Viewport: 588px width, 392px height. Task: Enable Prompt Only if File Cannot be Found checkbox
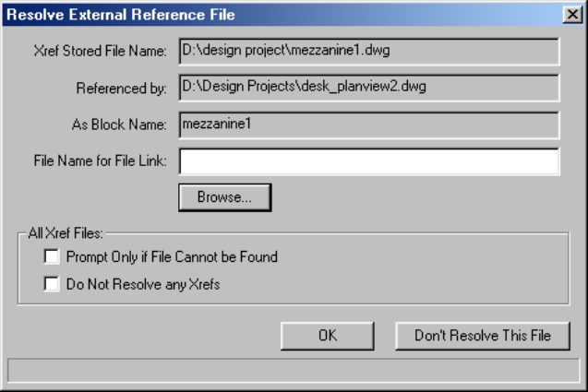point(52,257)
